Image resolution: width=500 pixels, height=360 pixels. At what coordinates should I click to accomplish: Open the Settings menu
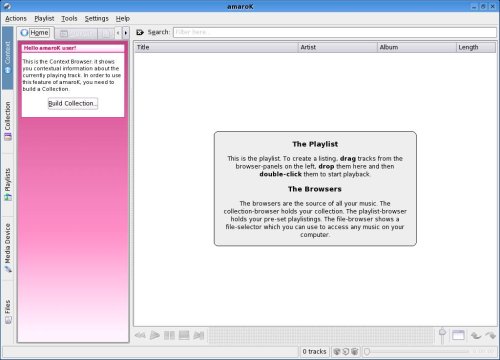pos(97,18)
